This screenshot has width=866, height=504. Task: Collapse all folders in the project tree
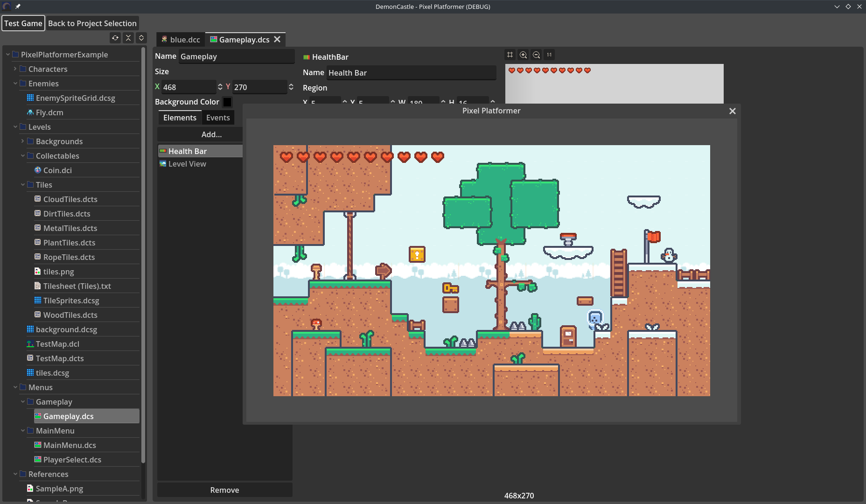128,38
